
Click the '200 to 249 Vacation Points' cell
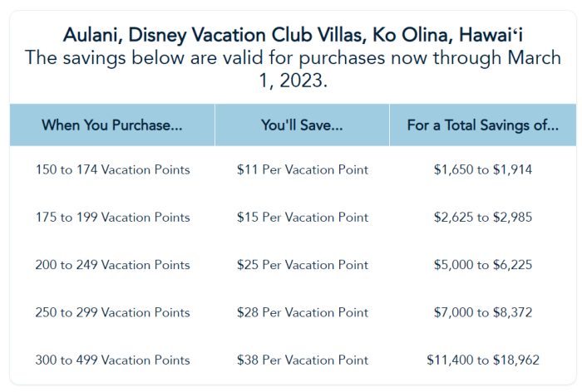[x=112, y=265]
